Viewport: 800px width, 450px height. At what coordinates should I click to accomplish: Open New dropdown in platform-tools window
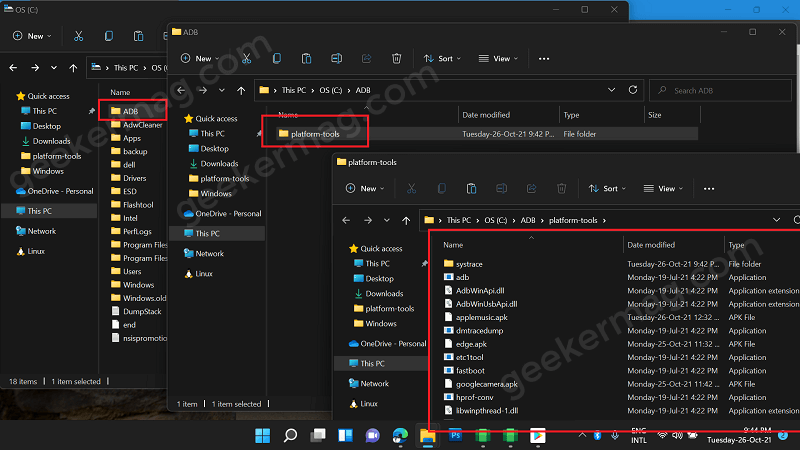tap(365, 189)
